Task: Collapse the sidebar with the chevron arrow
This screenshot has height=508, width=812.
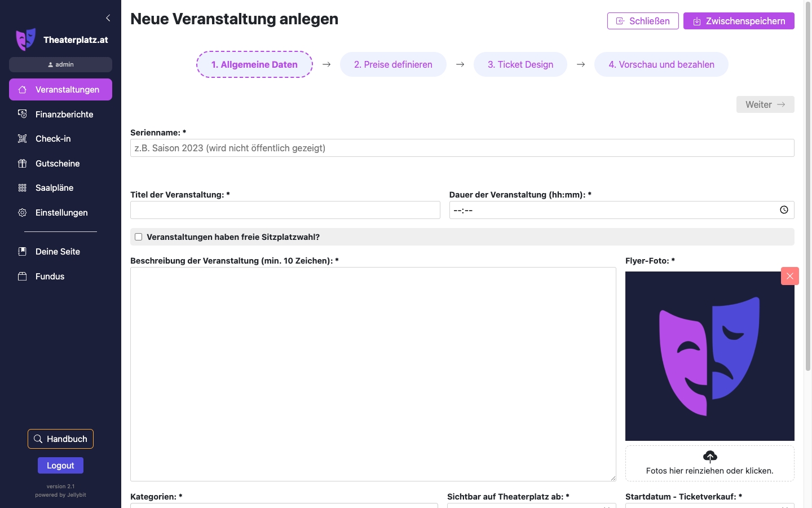Action: click(108, 18)
